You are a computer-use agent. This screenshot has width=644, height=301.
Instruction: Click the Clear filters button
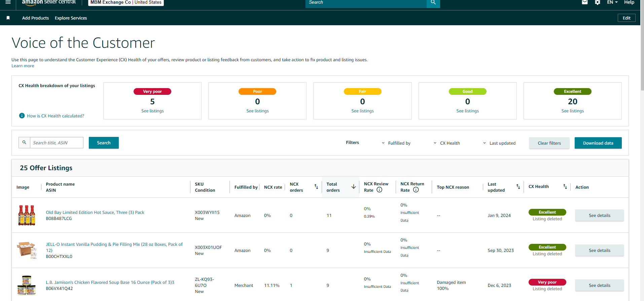[x=549, y=143]
